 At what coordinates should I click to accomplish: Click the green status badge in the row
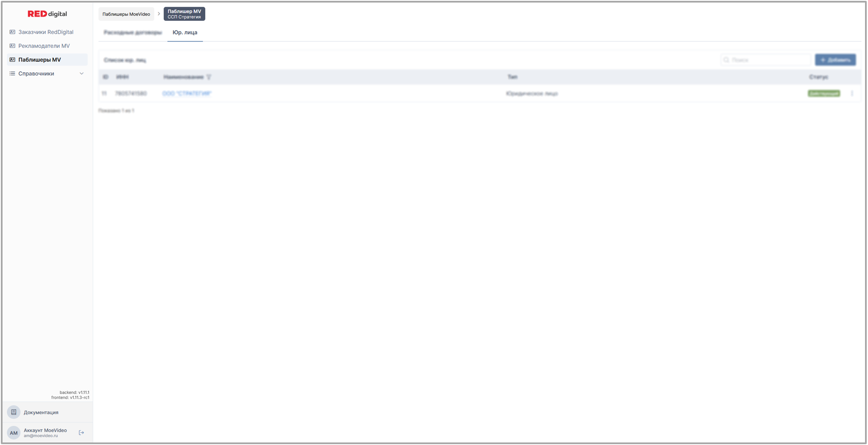[x=823, y=94]
